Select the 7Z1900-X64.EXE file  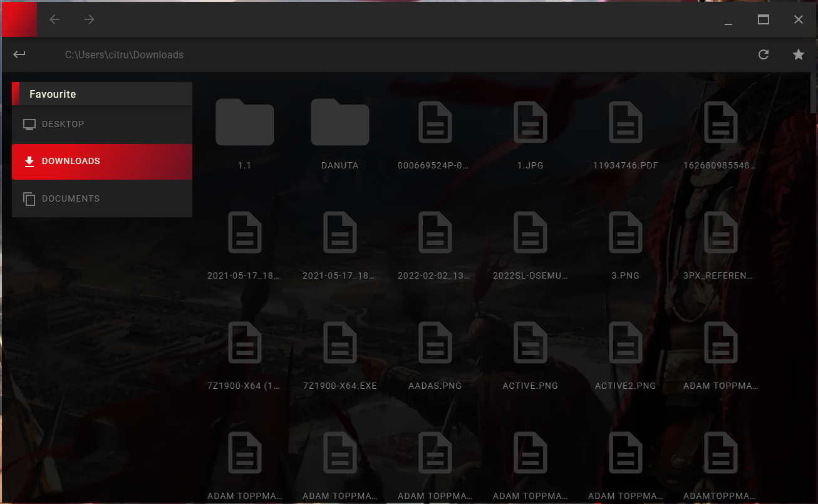pos(340,342)
